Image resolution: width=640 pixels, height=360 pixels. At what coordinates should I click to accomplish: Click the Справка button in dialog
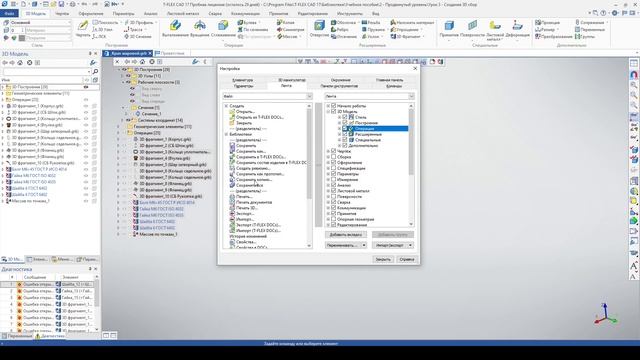click(407, 259)
